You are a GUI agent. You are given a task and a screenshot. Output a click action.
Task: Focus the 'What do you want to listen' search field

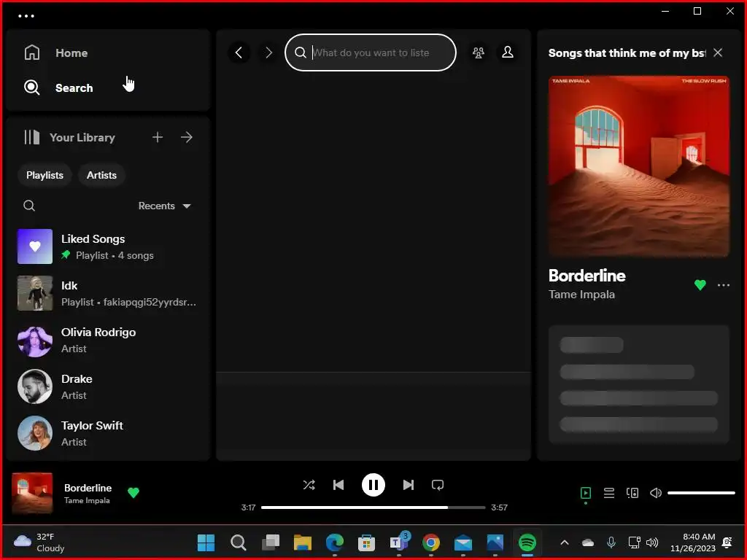point(370,52)
